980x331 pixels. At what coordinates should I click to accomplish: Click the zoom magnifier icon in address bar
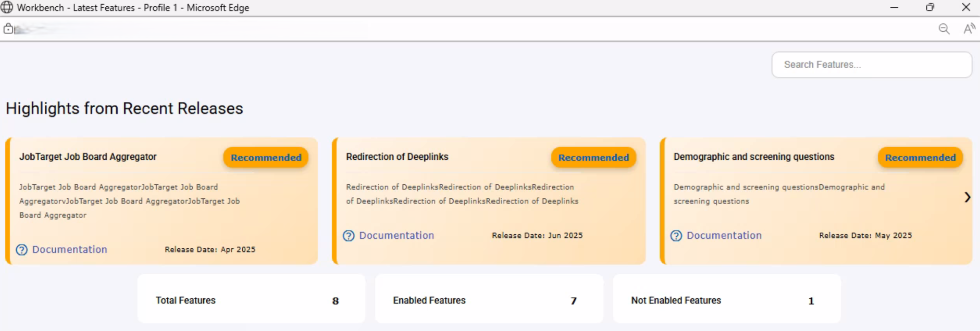(944, 29)
